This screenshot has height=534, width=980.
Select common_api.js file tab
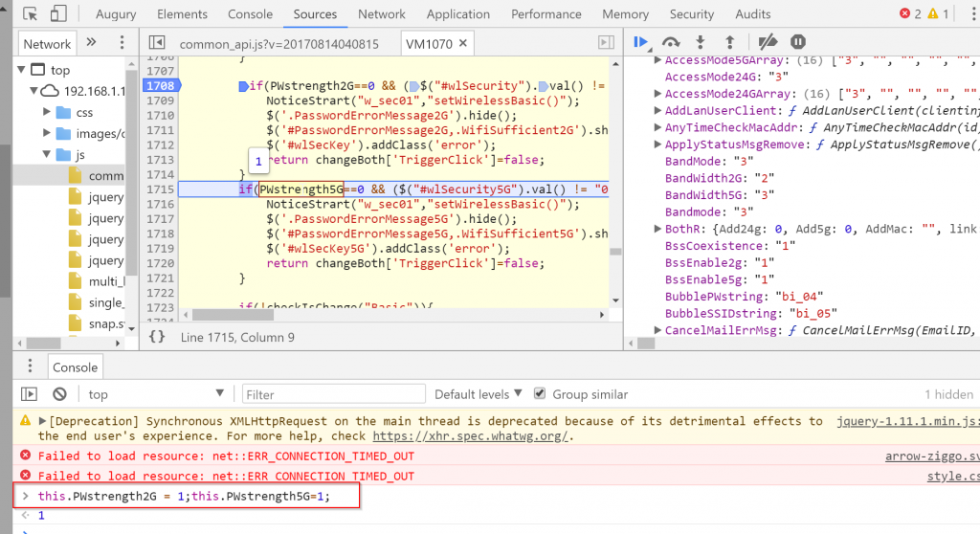coord(278,44)
